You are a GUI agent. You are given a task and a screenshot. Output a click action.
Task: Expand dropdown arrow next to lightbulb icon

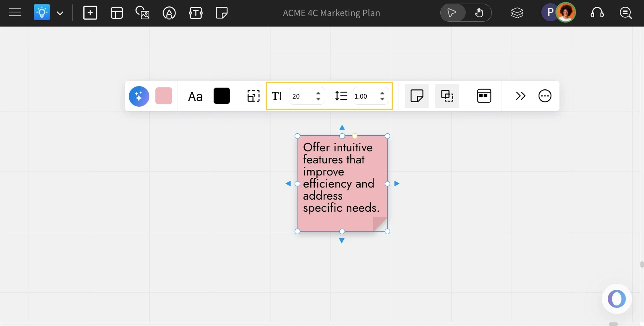(x=60, y=13)
